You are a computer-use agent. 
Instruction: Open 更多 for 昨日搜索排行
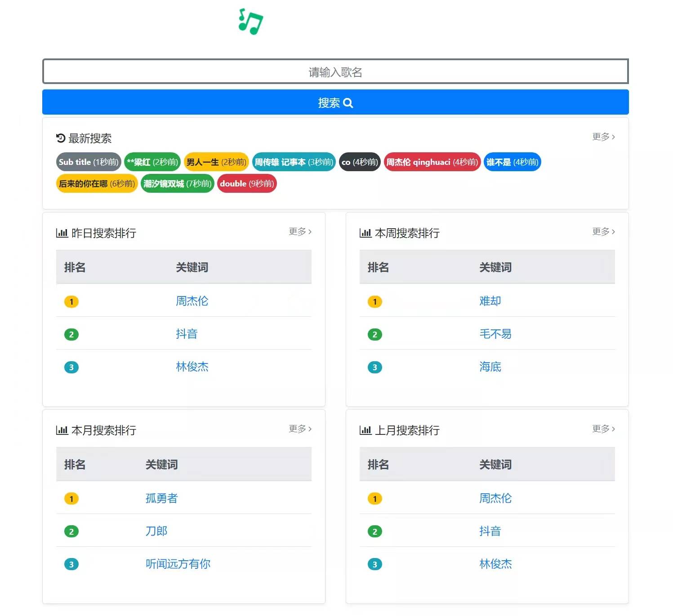pos(300,231)
